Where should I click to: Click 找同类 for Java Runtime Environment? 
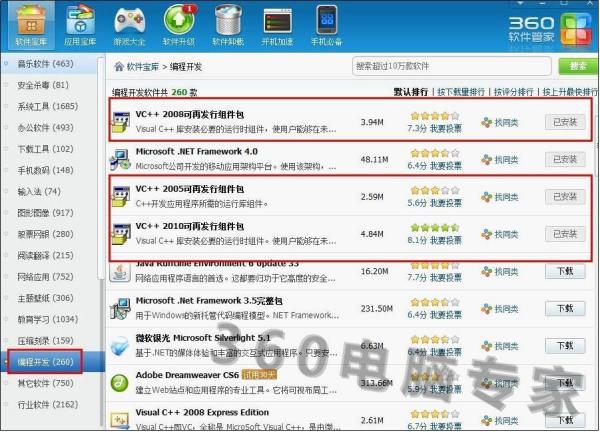click(500, 272)
